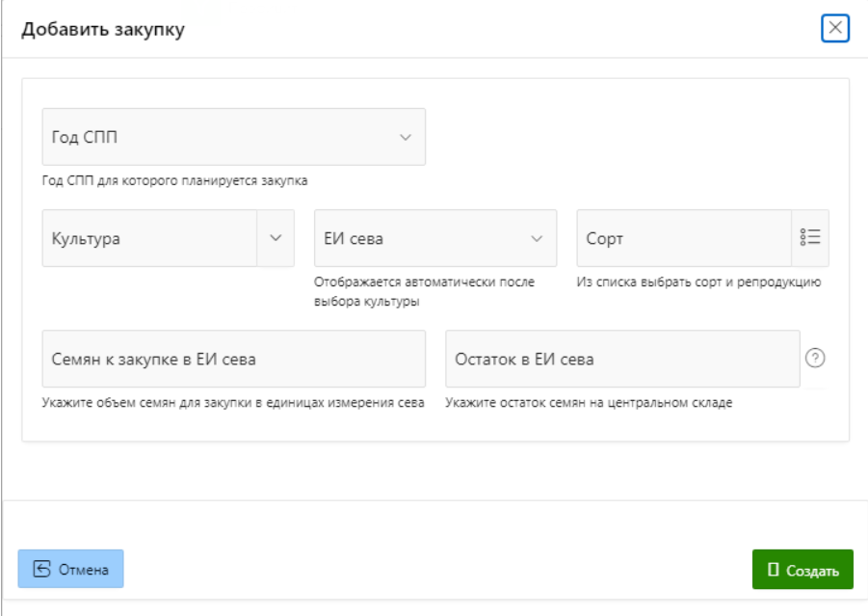
Task: Expand the ЕИ сева chevron
Action: pos(537,238)
